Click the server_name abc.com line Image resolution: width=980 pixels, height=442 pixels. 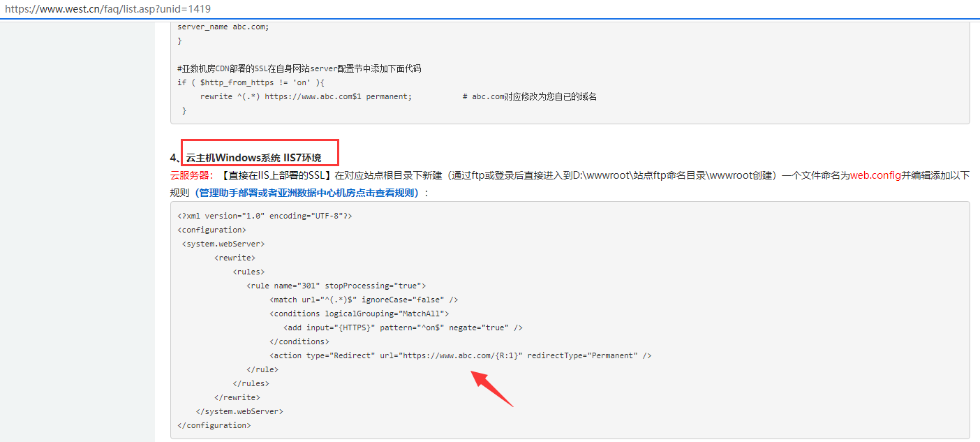coord(223,27)
